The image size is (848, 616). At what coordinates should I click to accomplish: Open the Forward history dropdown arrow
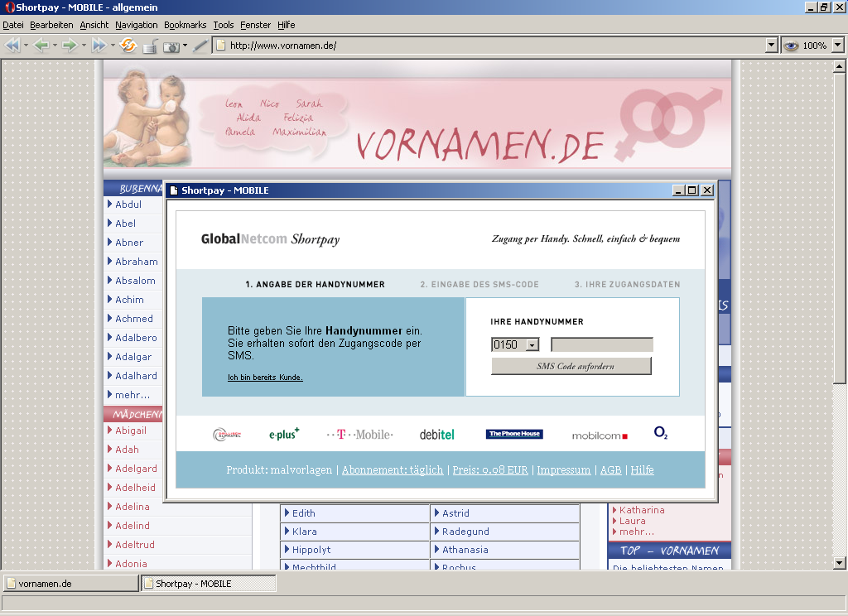point(84,46)
